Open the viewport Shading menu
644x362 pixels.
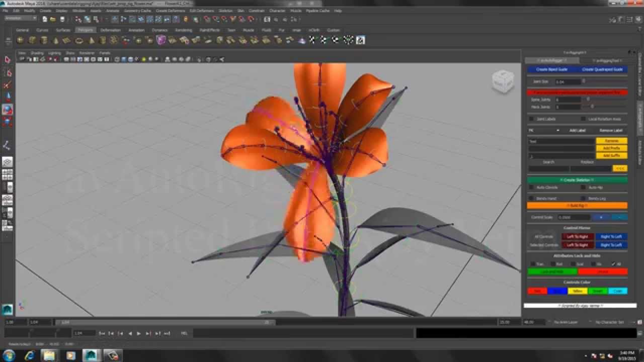click(x=37, y=53)
